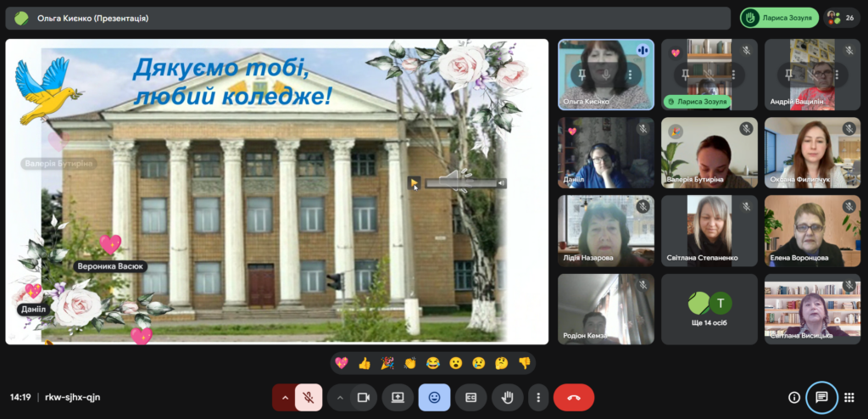Screen dimensions: 868x419
Task: Send the thumbs down reaction
Action: click(x=524, y=363)
